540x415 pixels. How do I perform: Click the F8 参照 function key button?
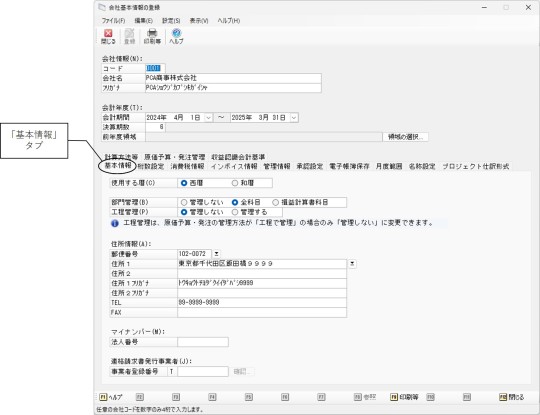(365, 397)
